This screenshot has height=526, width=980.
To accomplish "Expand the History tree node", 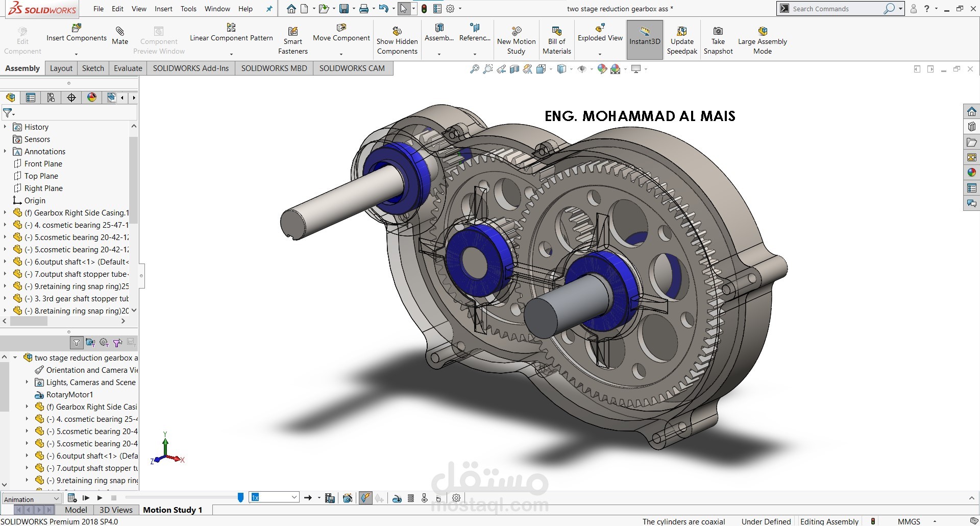I will tap(6, 127).
